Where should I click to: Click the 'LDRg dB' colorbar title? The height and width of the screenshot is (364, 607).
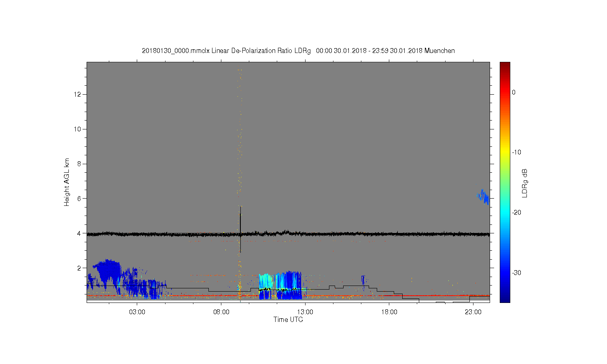pyautogui.click(x=525, y=183)
